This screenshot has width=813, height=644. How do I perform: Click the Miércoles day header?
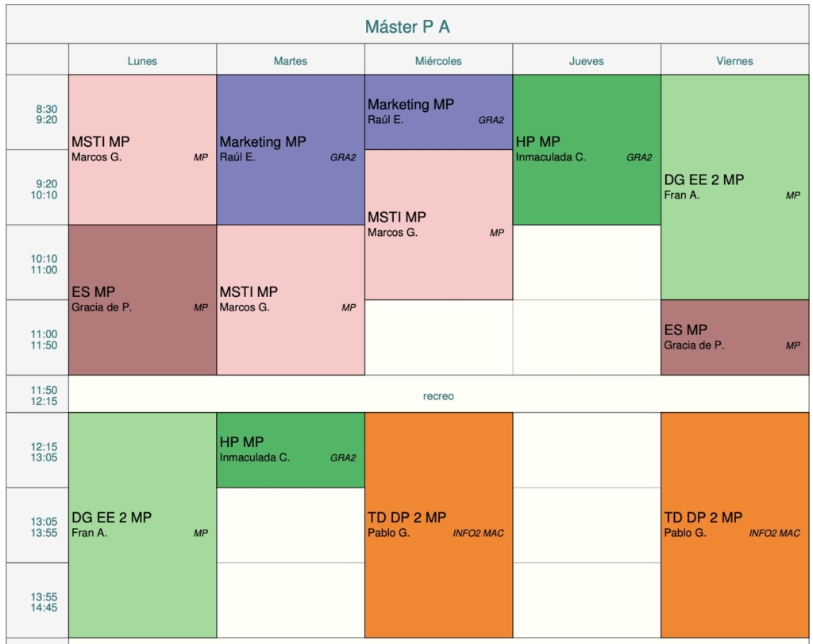pyautogui.click(x=438, y=60)
